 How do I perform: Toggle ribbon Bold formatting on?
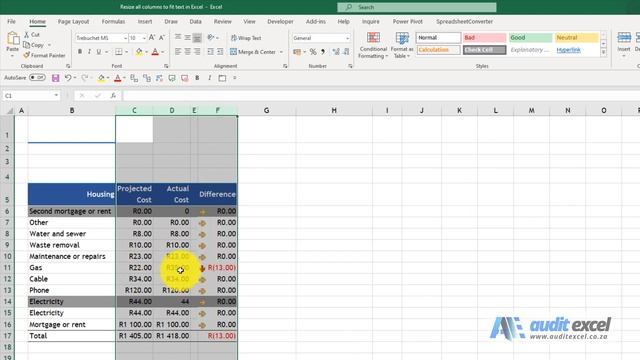coord(80,52)
